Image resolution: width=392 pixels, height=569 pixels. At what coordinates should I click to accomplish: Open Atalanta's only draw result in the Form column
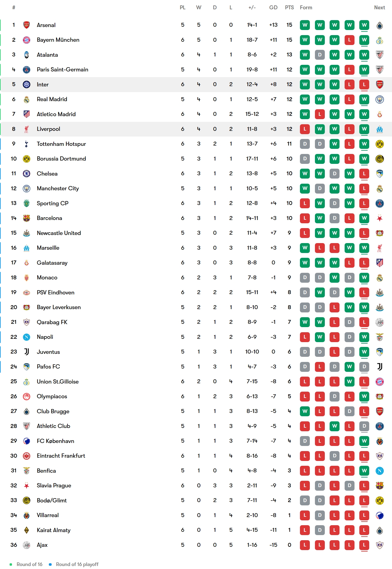point(320,55)
